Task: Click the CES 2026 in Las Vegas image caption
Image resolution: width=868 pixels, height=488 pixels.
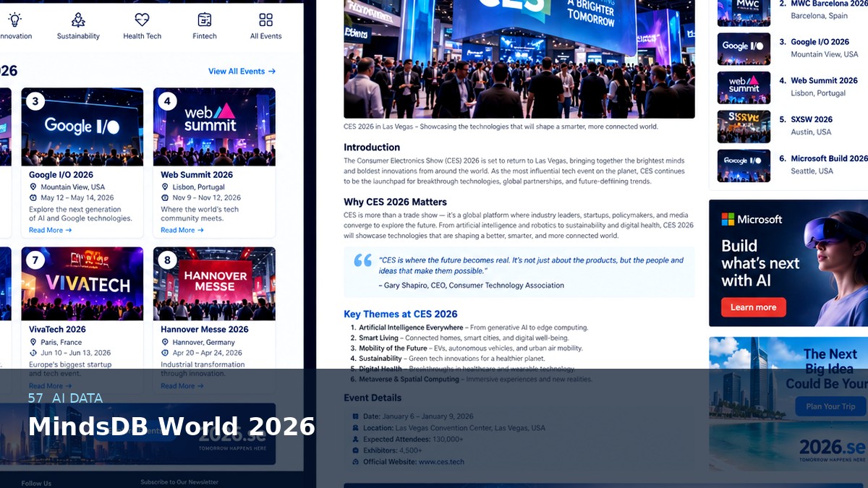Action: pos(501,127)
